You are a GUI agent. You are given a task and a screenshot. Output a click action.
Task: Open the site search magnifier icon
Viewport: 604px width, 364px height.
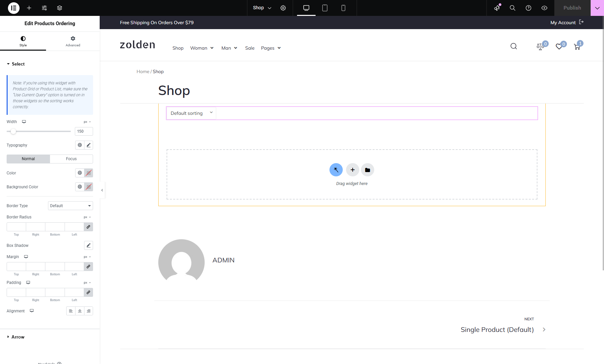pyautogui.click(x=514, y=46)
